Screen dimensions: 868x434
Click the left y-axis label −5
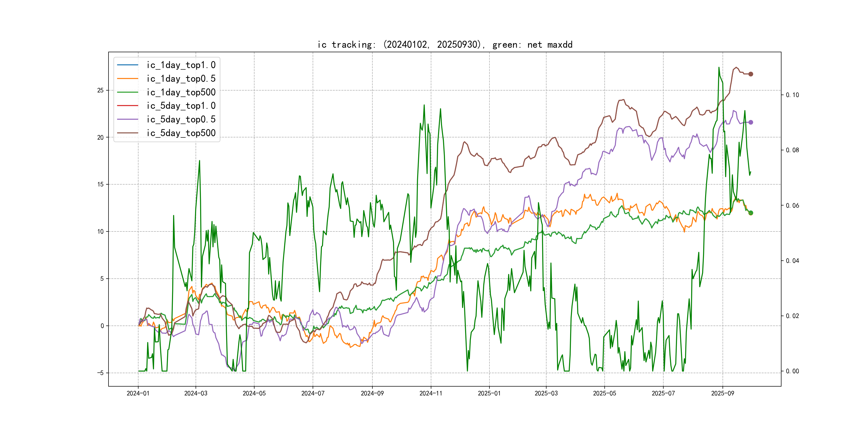point(100,373)
